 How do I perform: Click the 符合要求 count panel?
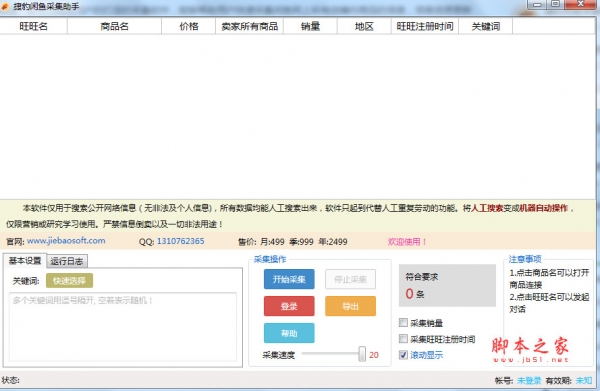pyautogui.click(x=447, y=285)
